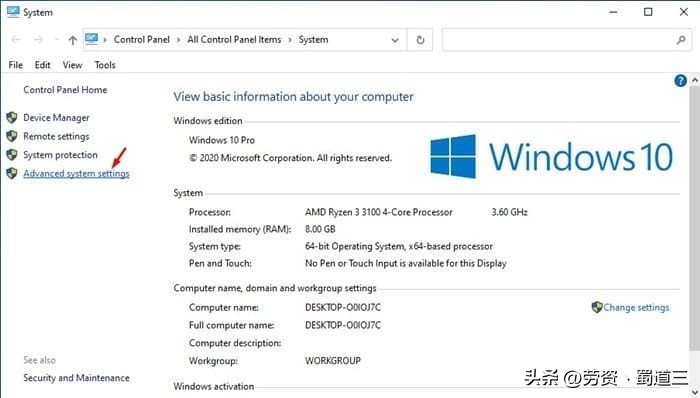Click the No Pen or Touch Input text
The image size is (700, 398).
coord(406,263)
